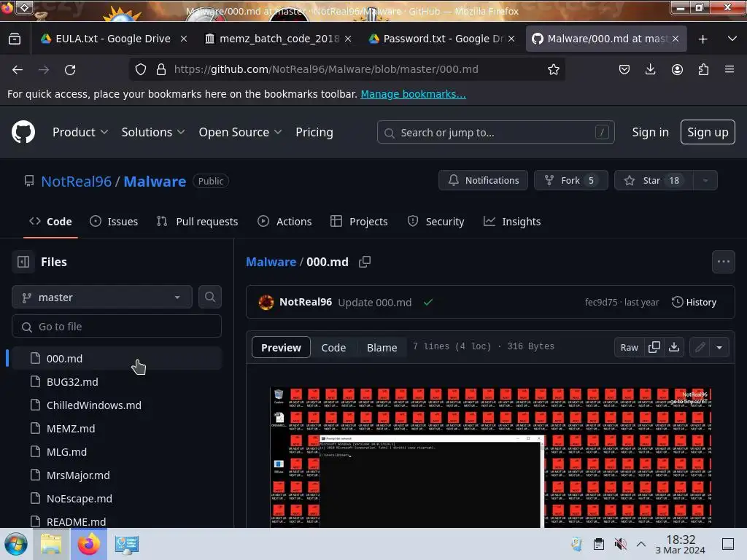Open MEMZ.md in the file tree
747x560 pixels.
(117, 428)
